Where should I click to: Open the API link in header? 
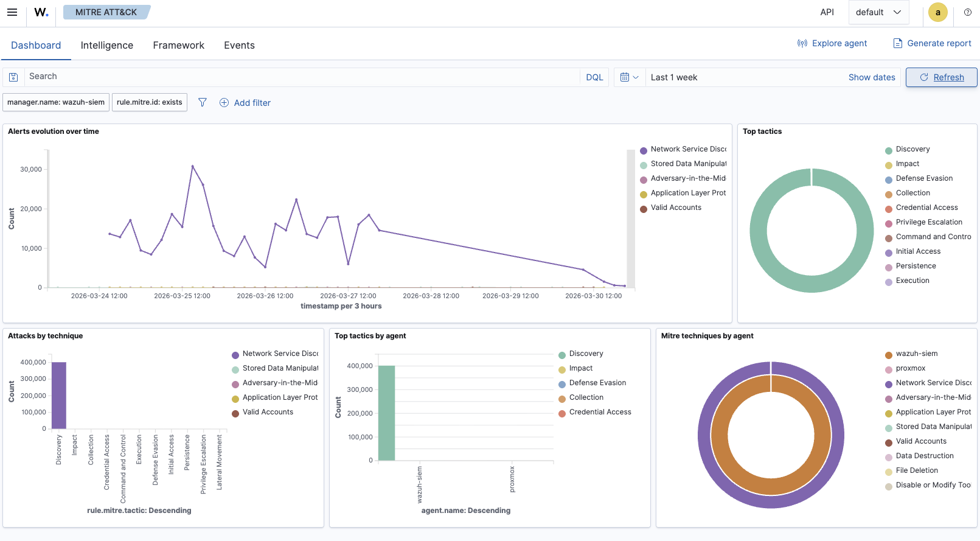pos(827,12)
